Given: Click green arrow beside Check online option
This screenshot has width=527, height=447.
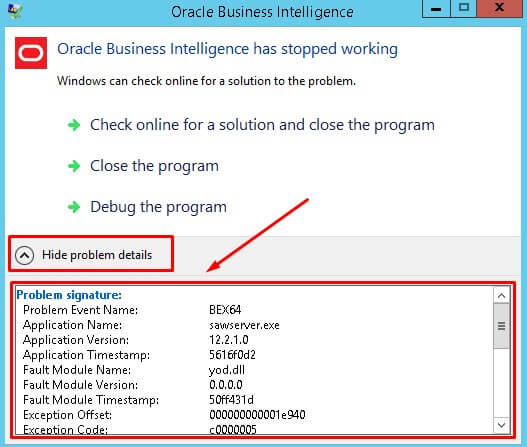Looking at the screenshot, I should tap(74, 125).
